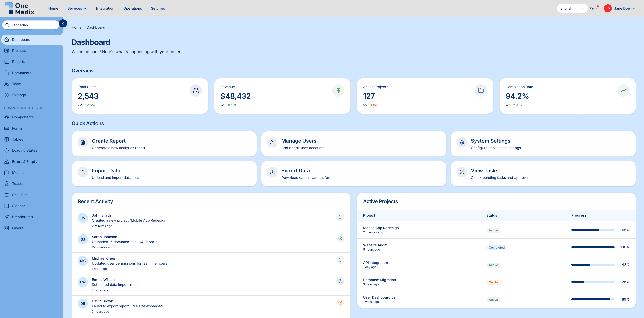Open the Operations menu item

pos(133,8)
